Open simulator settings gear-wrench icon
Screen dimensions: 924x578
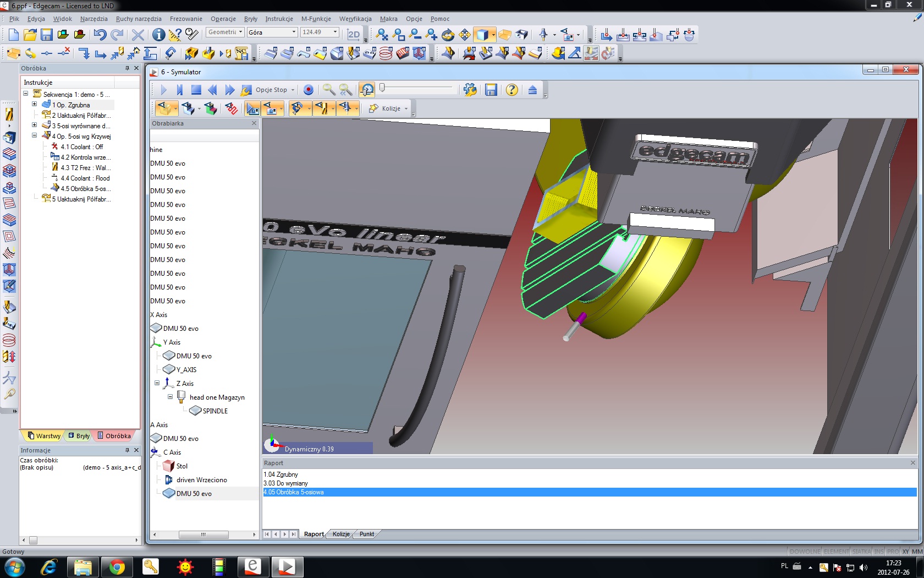pos(470,90)
